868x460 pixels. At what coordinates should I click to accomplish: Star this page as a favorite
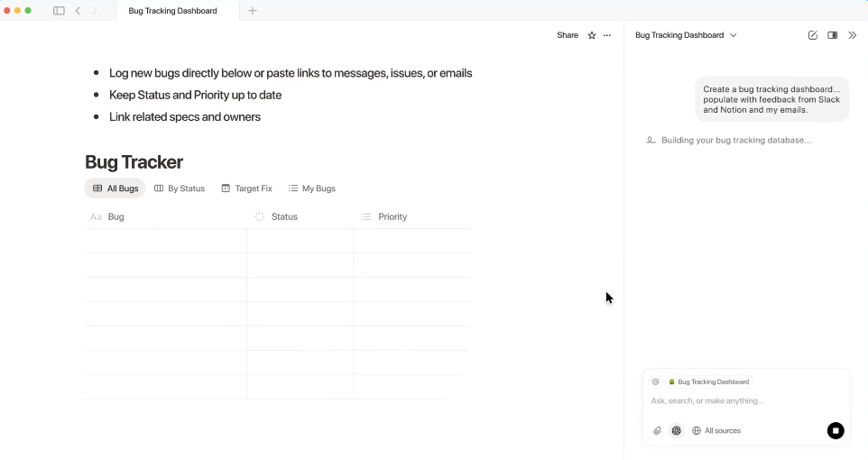tap(592, 35)
